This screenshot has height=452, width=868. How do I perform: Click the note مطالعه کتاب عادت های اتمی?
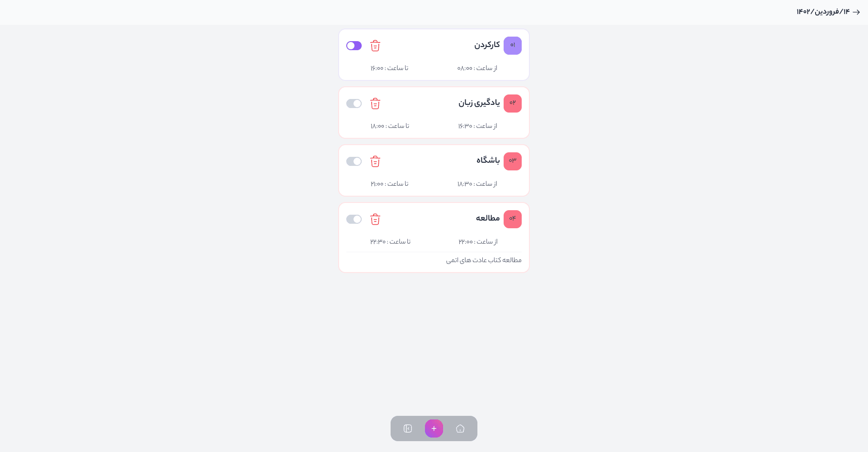tap(484, 260)
